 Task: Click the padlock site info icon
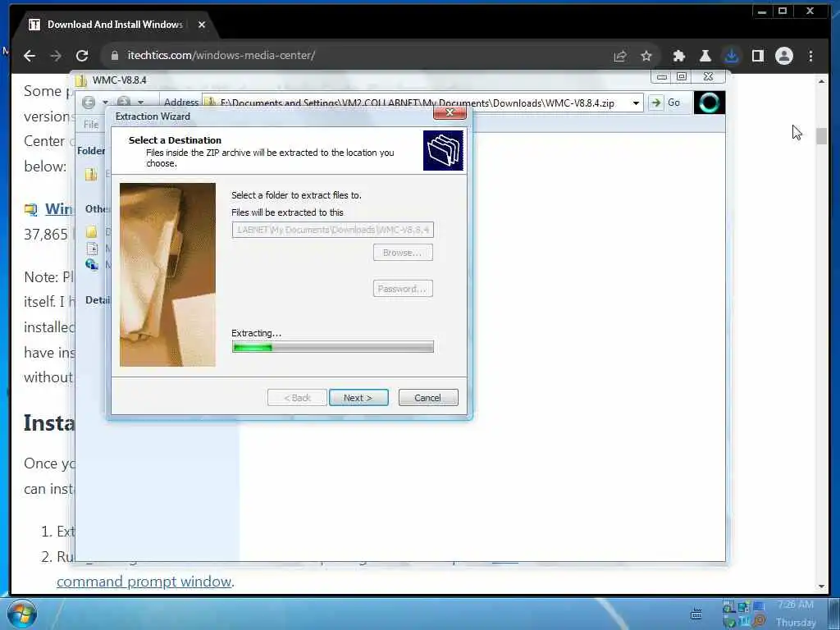pos(115,55)
